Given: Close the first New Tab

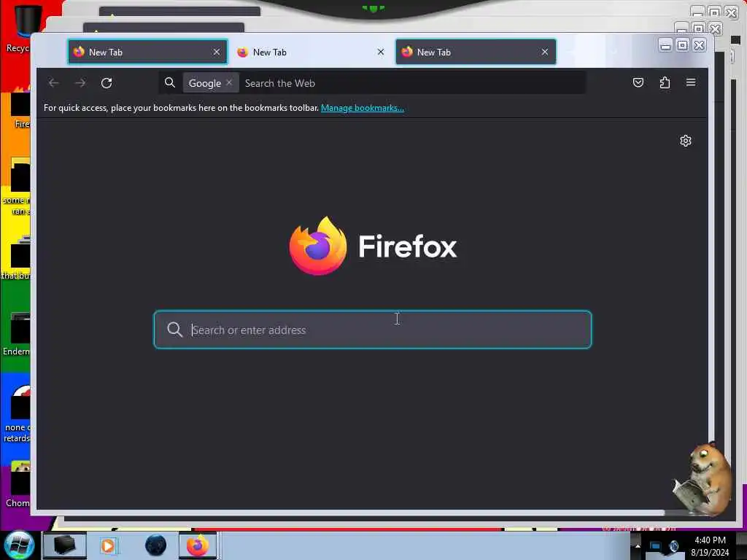Looking at the screenshot, I should coord(217,52).
